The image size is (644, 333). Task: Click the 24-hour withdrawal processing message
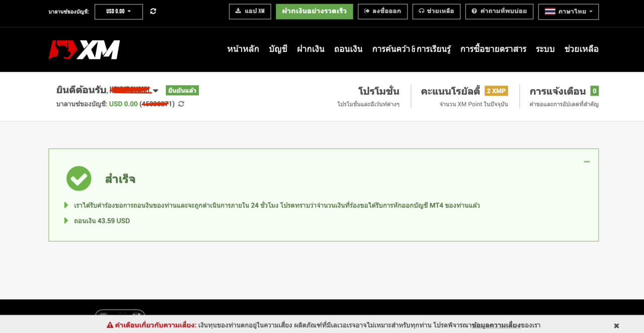277,205
